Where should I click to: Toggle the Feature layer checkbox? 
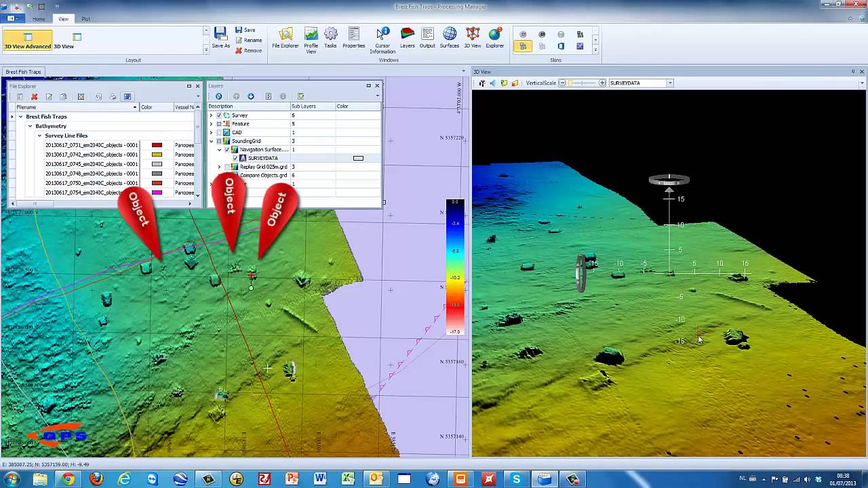(x=218, y=124)
